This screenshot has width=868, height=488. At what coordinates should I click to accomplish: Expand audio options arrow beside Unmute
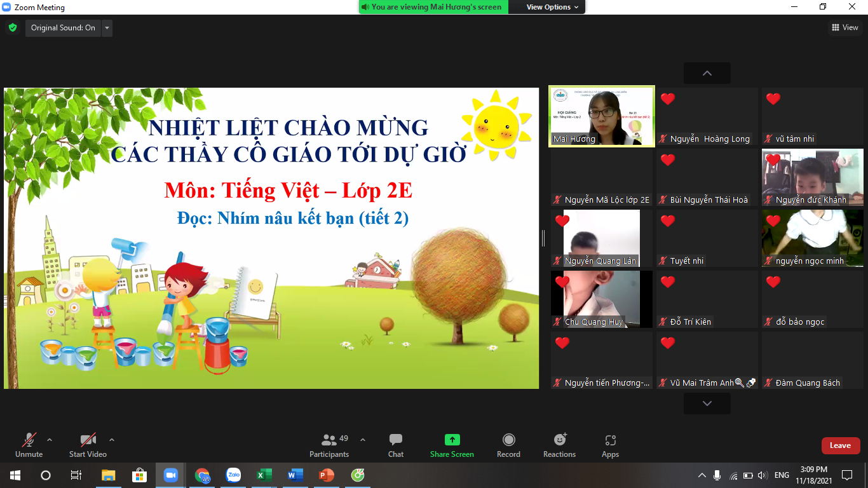click(x=50, y=440)
